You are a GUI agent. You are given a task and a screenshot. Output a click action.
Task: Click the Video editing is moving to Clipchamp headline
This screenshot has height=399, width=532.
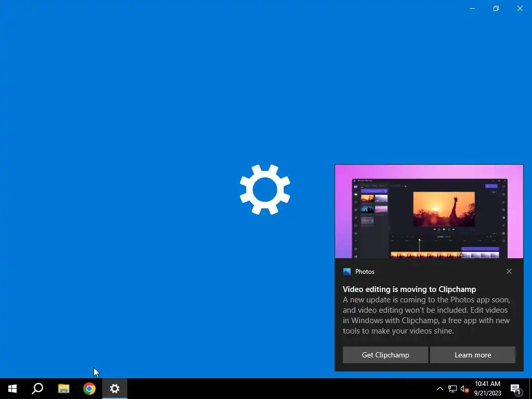tap(409, 289)
